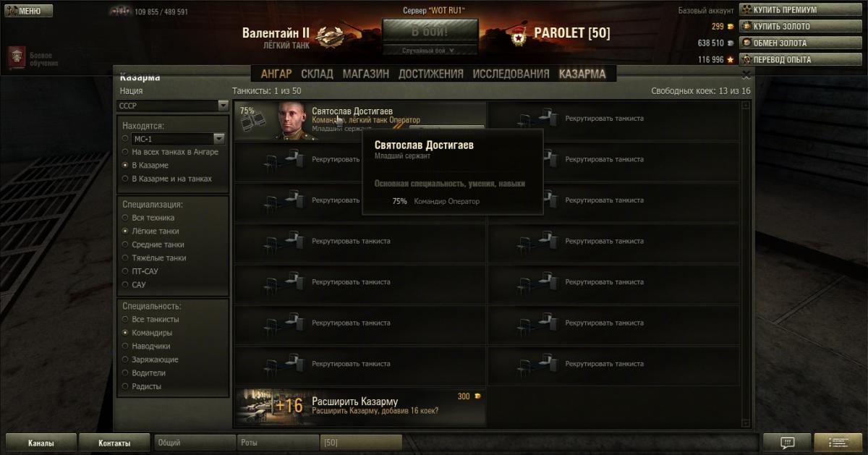The image size is (868, 455).
Task: Open the notification list icon
Action: pyautogui.click(x=838, y=443)
